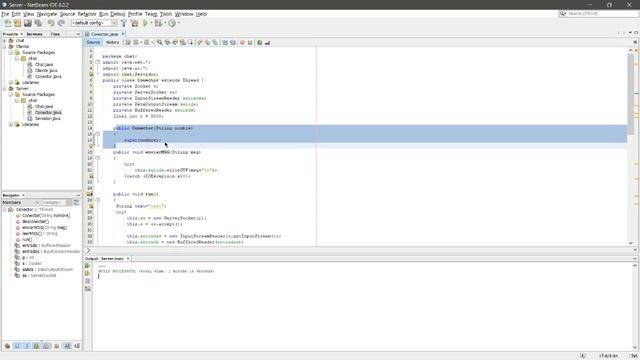This screenshot has width=640, height=360.
Task: Open the Tools menu
Action: point(166,14)
